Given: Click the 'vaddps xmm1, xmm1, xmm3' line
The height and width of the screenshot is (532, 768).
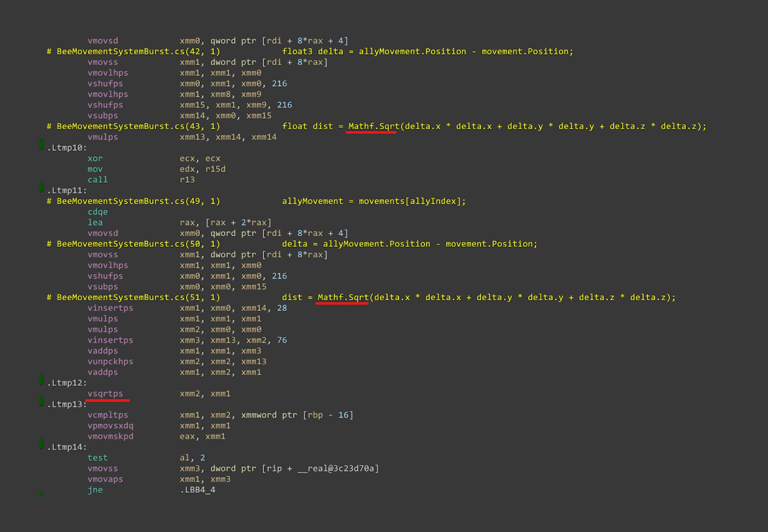Looking at the screenshot, I should coord(174,351).
